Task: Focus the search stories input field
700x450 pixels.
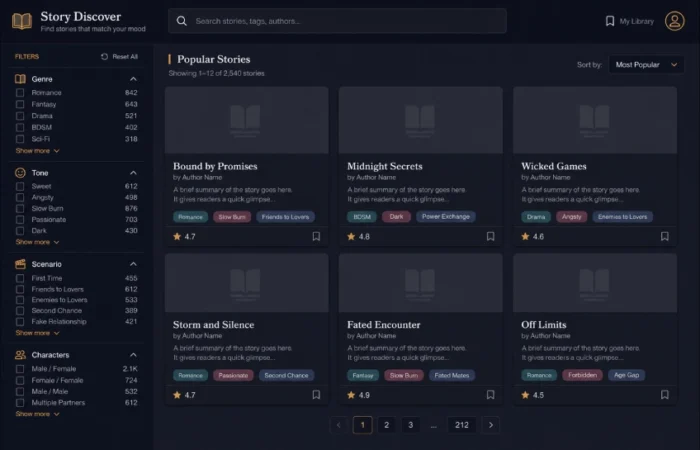Action: (x=338, y=21)
